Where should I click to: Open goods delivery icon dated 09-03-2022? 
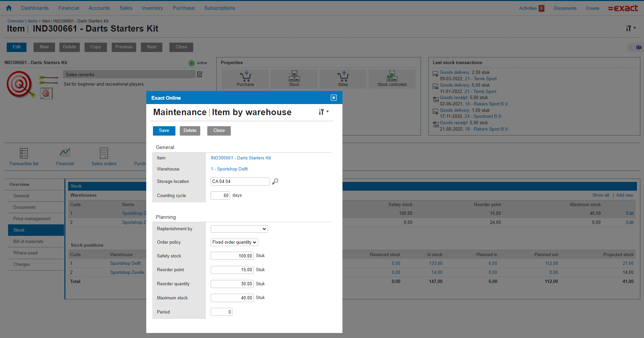click(435, 74)
